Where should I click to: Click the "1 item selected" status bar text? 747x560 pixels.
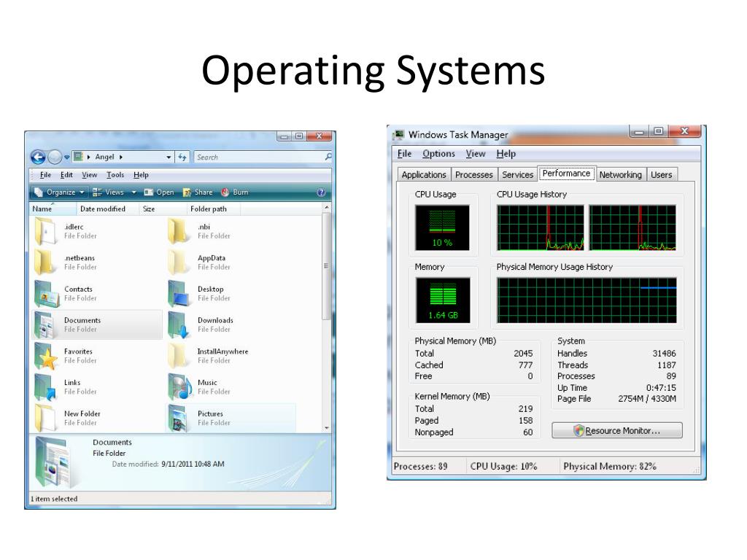[x=54, y=499]
